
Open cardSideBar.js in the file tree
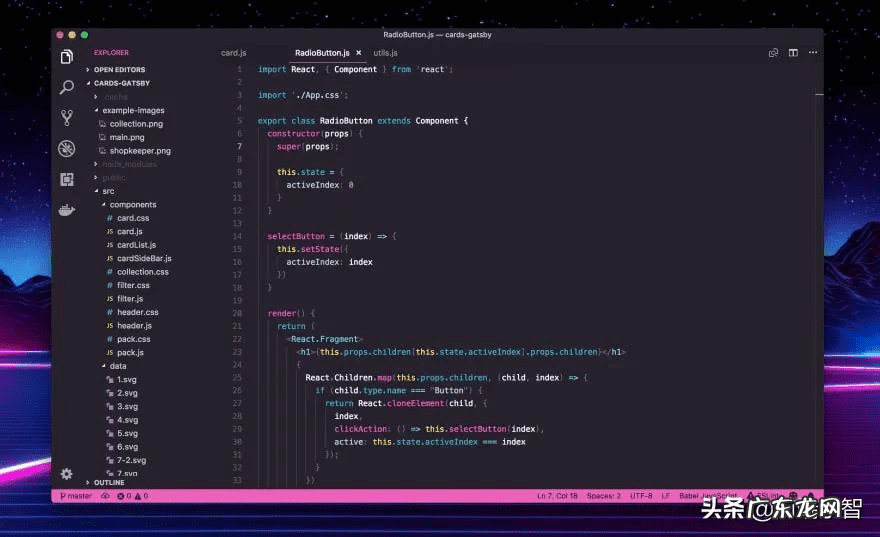pos(144,258)
